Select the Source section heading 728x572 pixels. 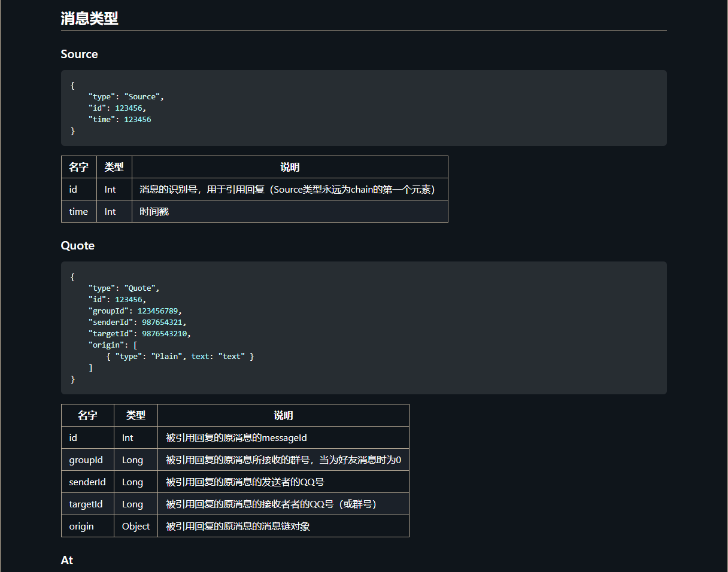(79, 54)
